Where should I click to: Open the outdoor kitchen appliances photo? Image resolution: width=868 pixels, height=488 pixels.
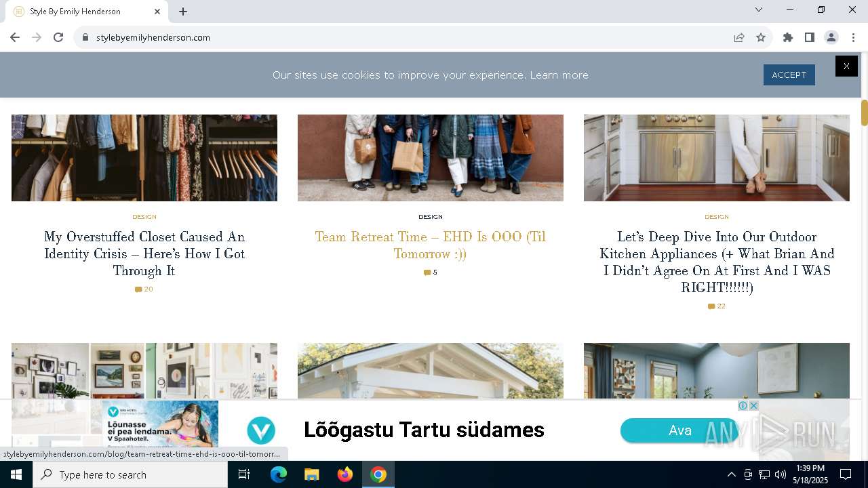717,158
